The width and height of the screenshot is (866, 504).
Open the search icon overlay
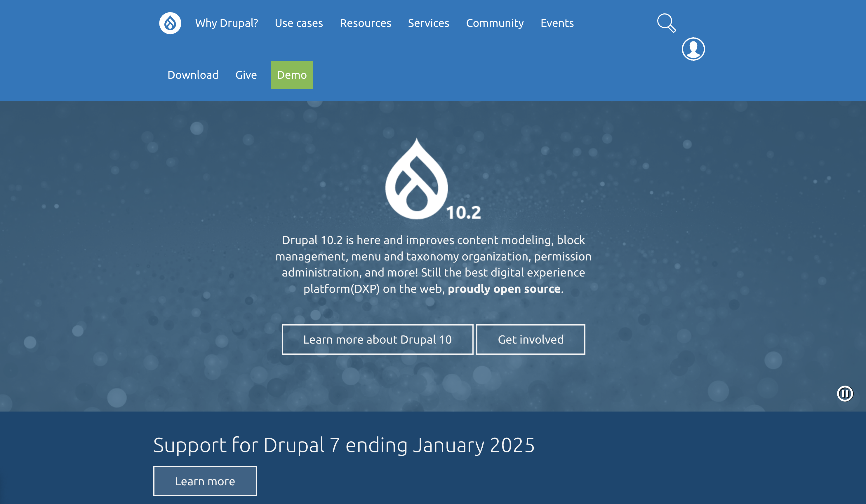tap(667, 23)
